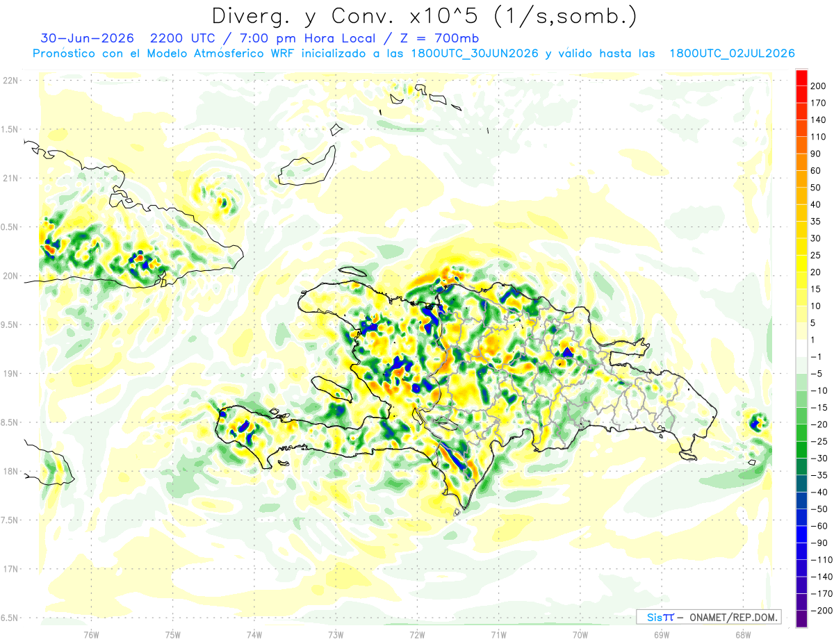This screenshot has width=834, height=644.
Task: Click the "19N" latitude label
Action: coord(10,374)
